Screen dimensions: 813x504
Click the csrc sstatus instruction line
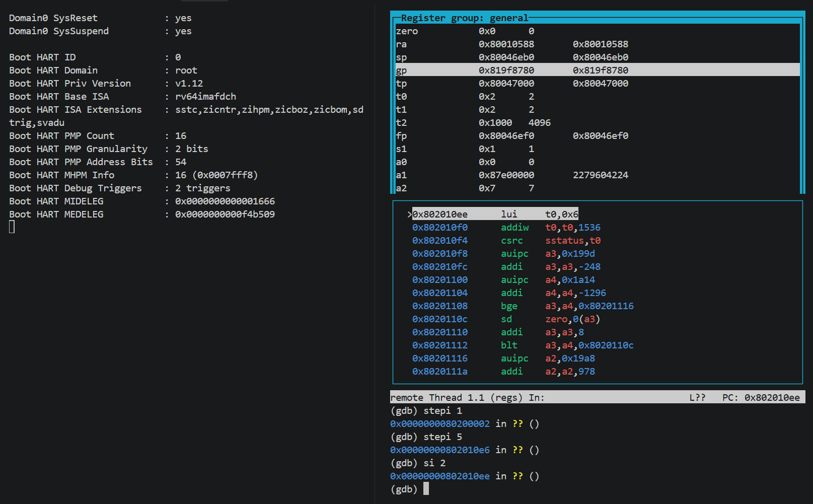tap(506, 241)
